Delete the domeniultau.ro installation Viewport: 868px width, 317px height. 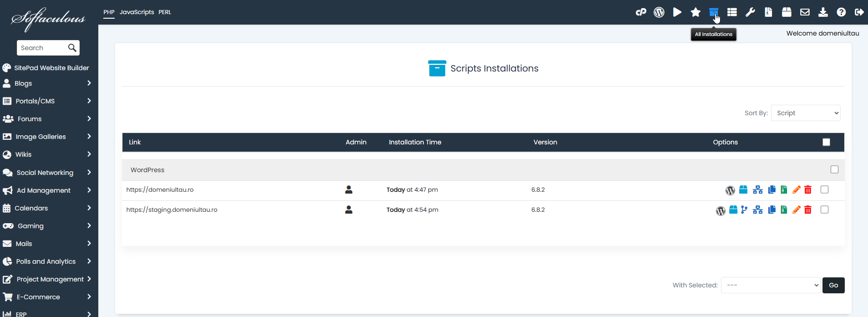click(x=808, y=189)
